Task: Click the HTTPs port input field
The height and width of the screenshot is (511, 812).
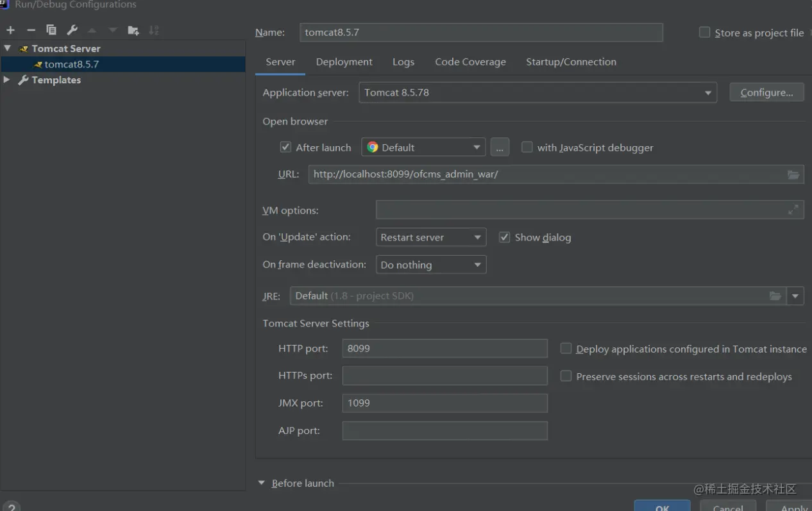Action: tap(444, 376)
